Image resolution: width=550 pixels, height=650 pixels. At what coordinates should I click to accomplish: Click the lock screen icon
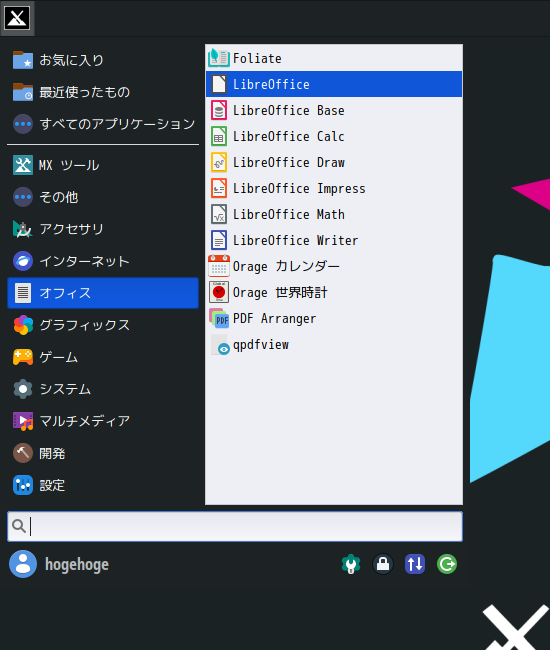(383, 564)
